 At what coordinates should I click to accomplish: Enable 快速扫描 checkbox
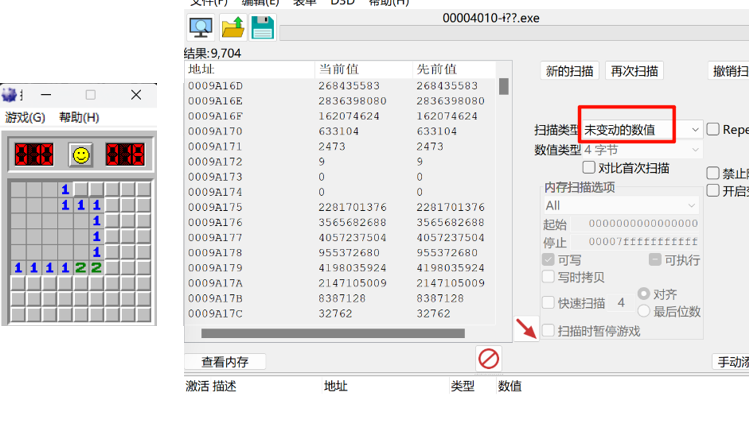pos(548,302)
